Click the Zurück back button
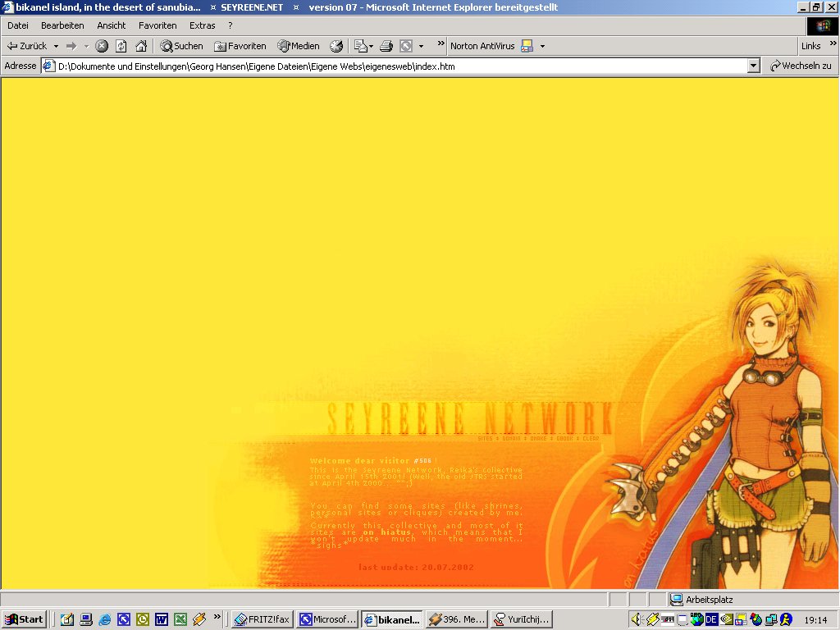This screenshot has width=840, height=630. (27, 46)
